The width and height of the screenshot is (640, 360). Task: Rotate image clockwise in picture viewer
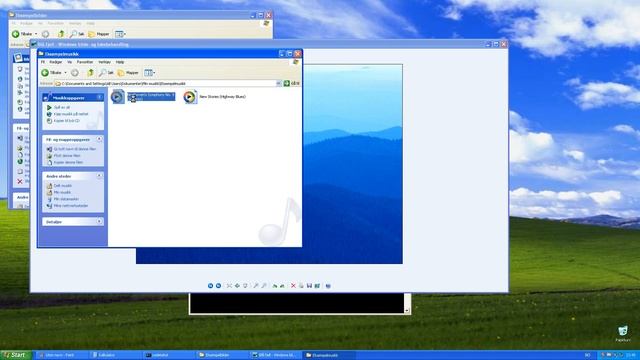[275, 286]
